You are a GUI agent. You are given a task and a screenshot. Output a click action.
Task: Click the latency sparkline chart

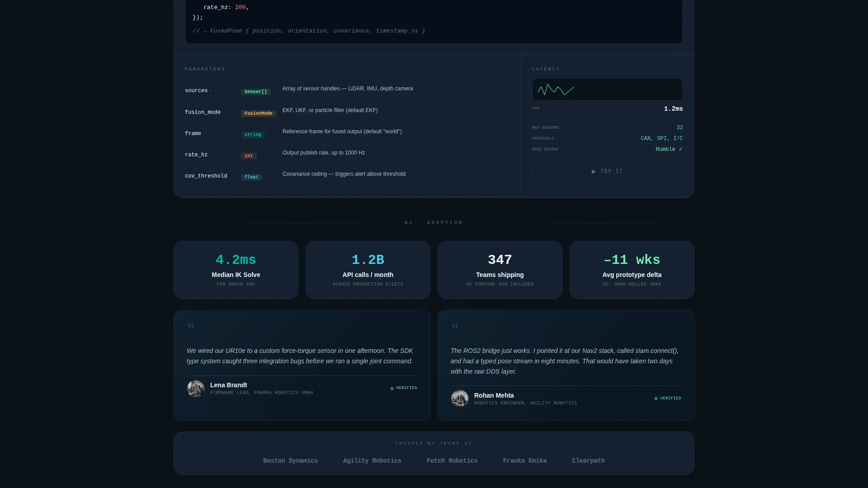(607, 89)
